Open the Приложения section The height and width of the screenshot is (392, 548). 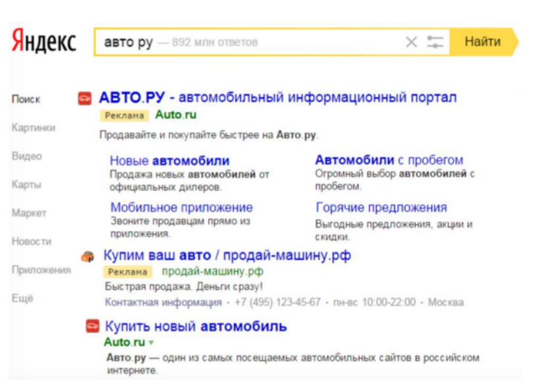pyautogui.click(x=41, y=269)
